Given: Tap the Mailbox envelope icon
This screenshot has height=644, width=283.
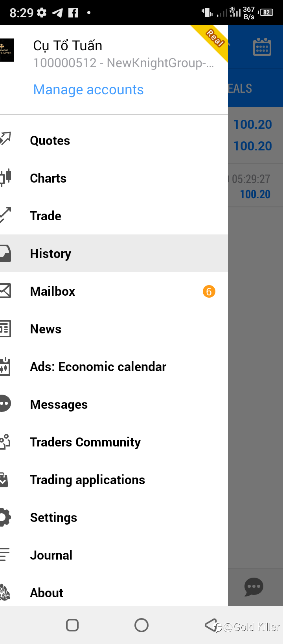Looking at the screenshot, I should (6, 291).
